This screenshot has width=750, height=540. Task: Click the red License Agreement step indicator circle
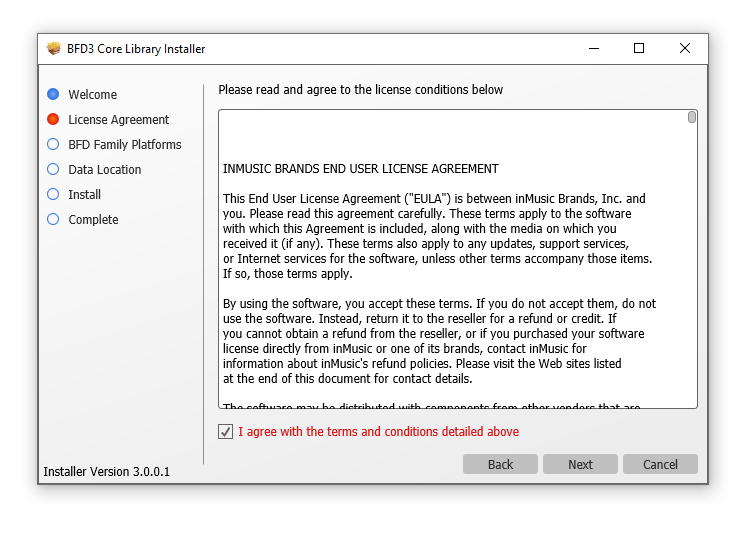click(x=53, y=119)
